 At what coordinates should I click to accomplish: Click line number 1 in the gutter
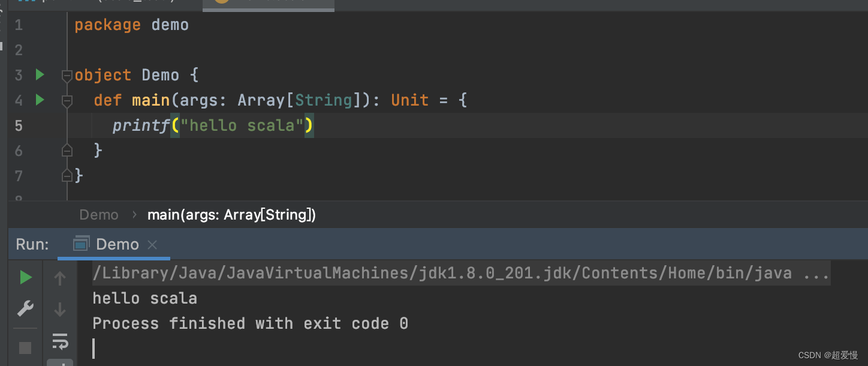[19, 25]
